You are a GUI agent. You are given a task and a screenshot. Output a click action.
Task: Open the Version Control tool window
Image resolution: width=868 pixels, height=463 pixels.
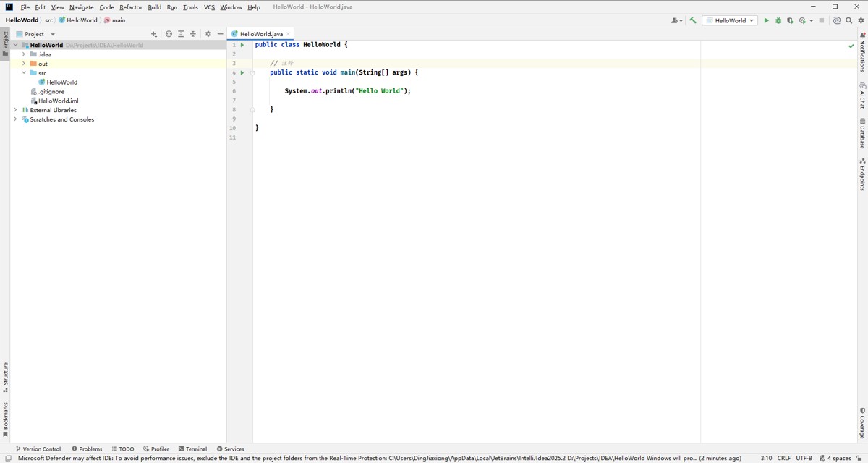38,449
